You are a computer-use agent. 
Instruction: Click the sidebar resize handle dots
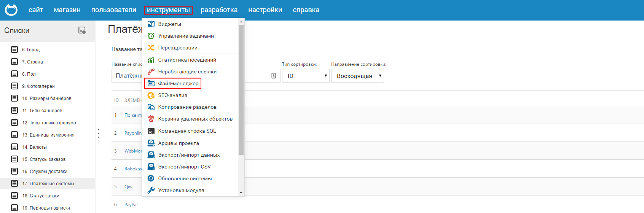(x=99, y=133)
